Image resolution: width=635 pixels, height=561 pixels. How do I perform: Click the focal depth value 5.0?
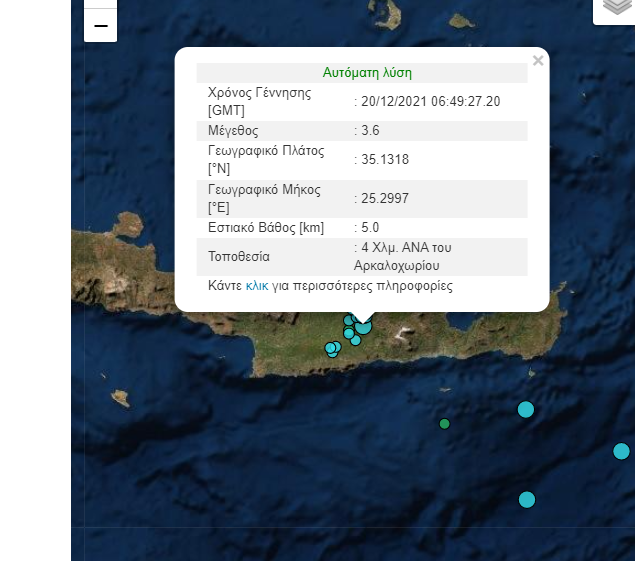369,228
